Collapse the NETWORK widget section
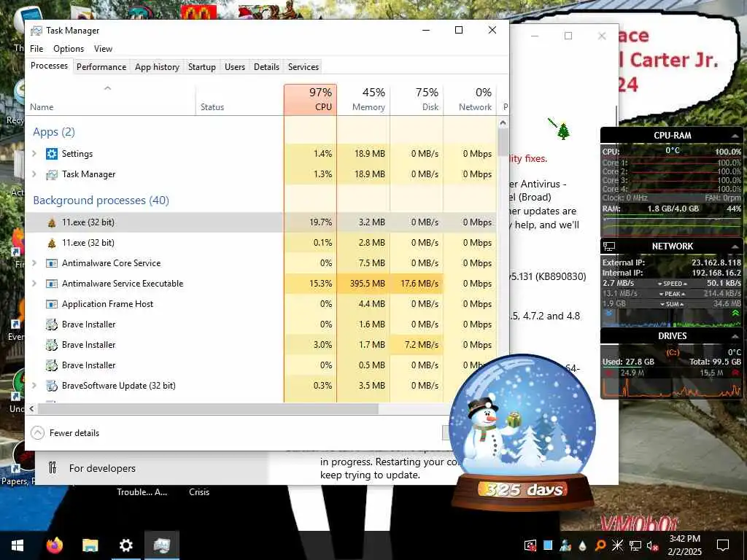Viewport: 747px width, 560px height. (x=735, y=246)
